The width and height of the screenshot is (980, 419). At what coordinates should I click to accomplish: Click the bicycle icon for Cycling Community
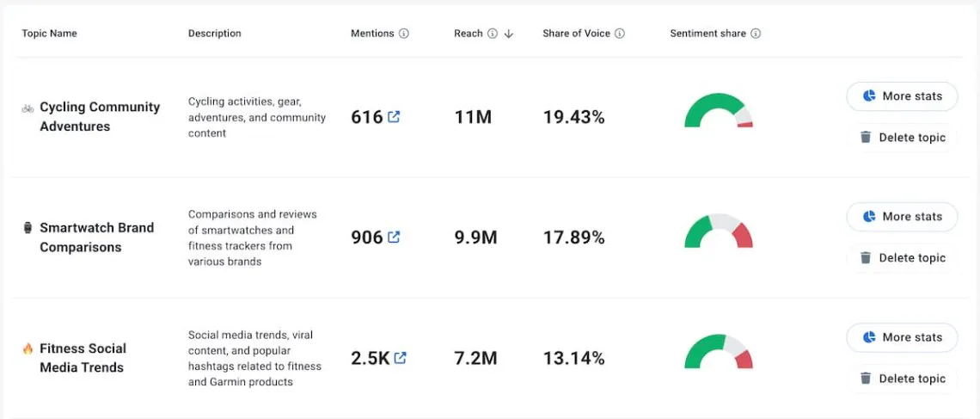point(28,108)
